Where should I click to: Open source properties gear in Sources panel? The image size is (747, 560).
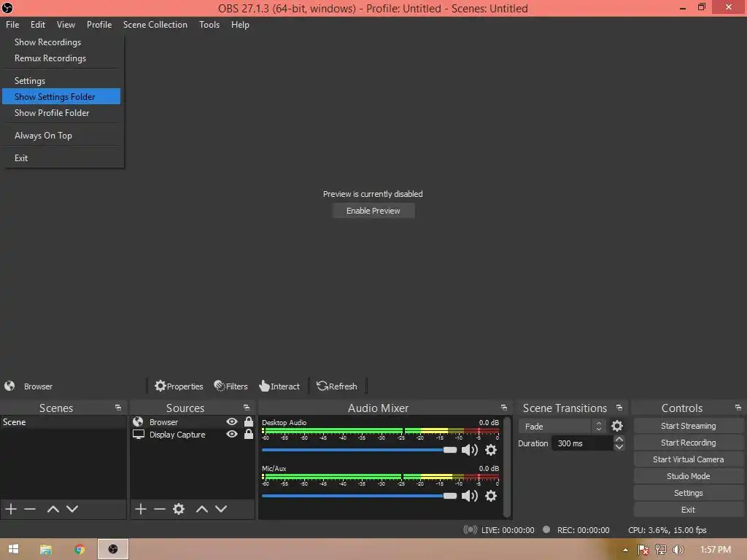pyautogui.click(x=179, y=508)
